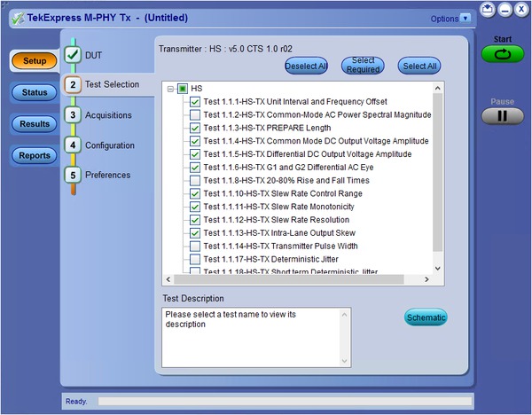Minimize the TekExpress window
The height and width of the screenshot is (415, 532).
505,9
